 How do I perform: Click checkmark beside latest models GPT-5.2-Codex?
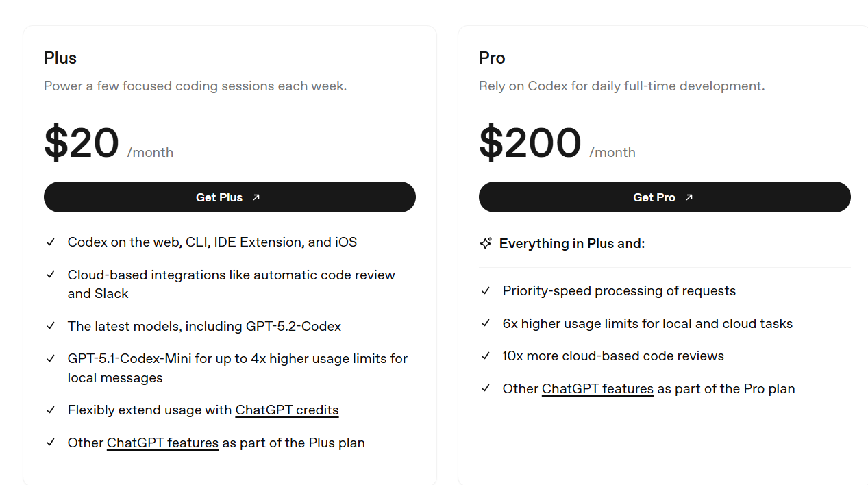pos(51,326)
